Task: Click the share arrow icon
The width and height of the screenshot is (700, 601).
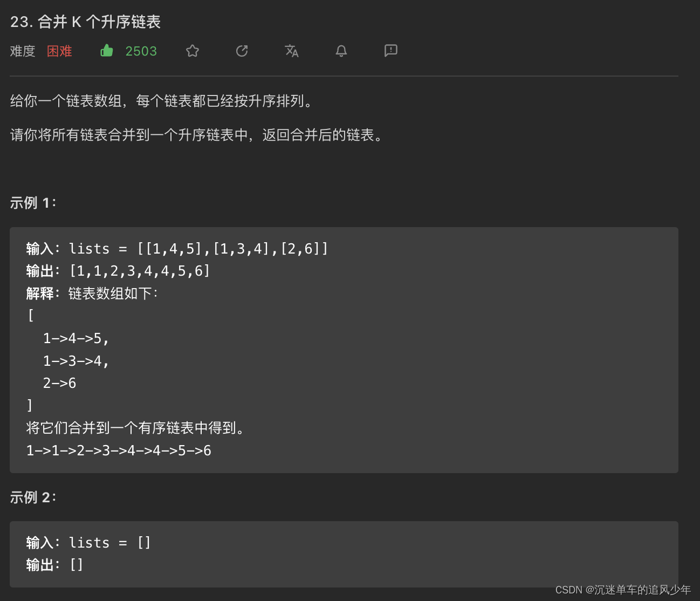Action: coord(242,51)
